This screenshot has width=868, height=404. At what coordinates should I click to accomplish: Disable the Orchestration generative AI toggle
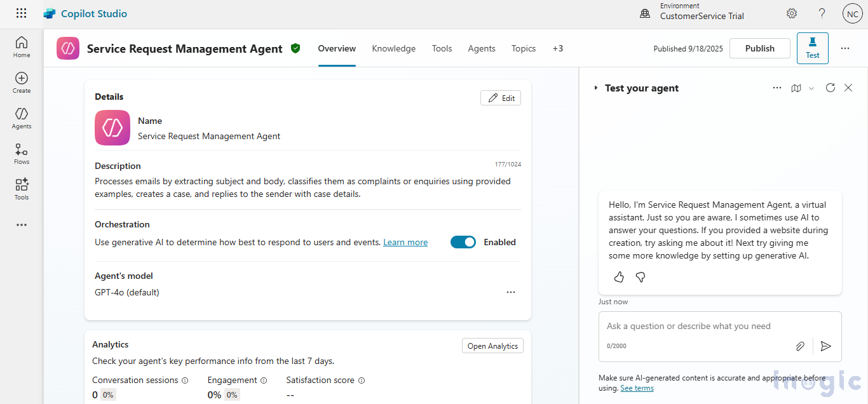click(463, 242)
